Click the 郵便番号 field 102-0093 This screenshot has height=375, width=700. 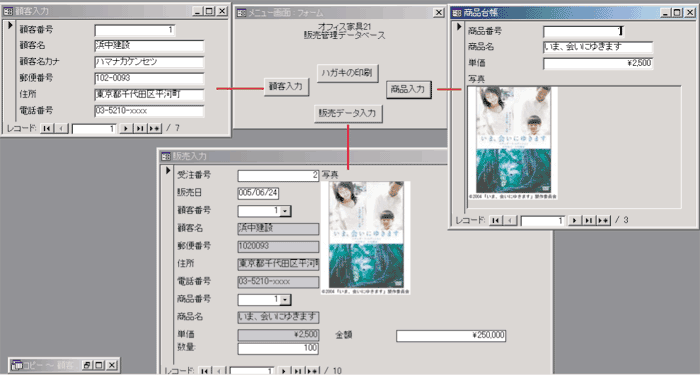149,79
